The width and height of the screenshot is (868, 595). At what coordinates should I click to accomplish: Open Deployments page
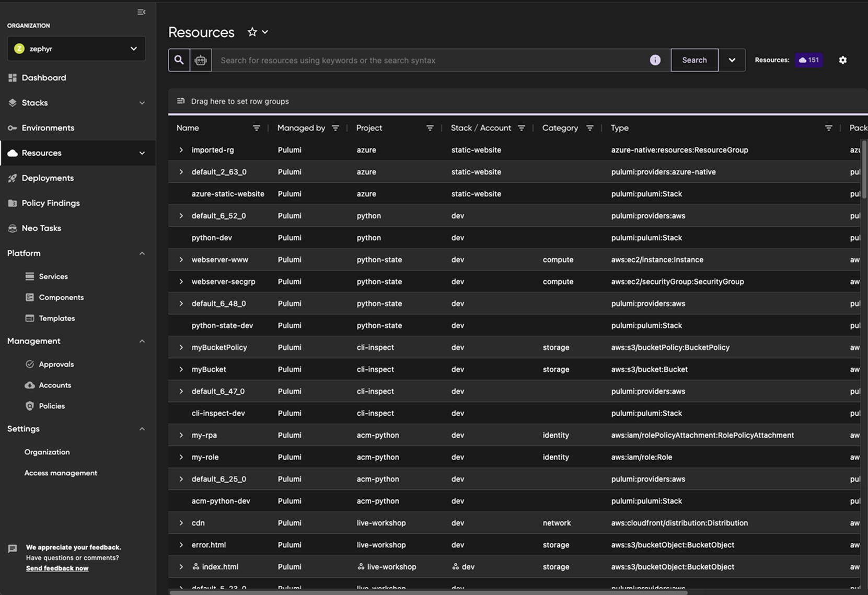48,178
